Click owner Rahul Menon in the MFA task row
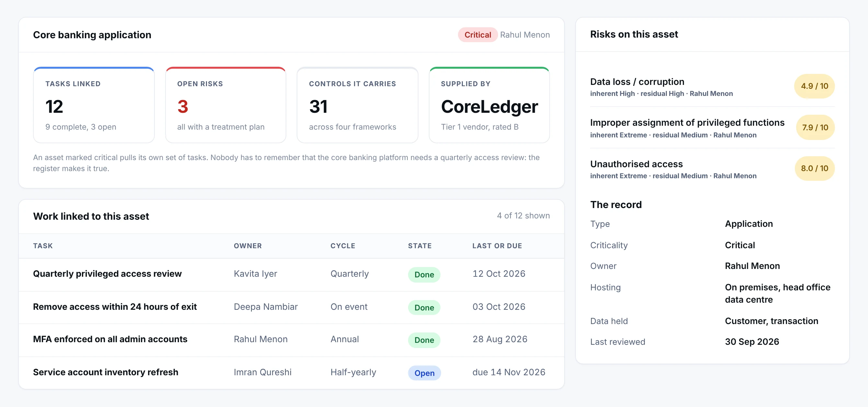This screenshot has width=868, height=407. [260, 339]
